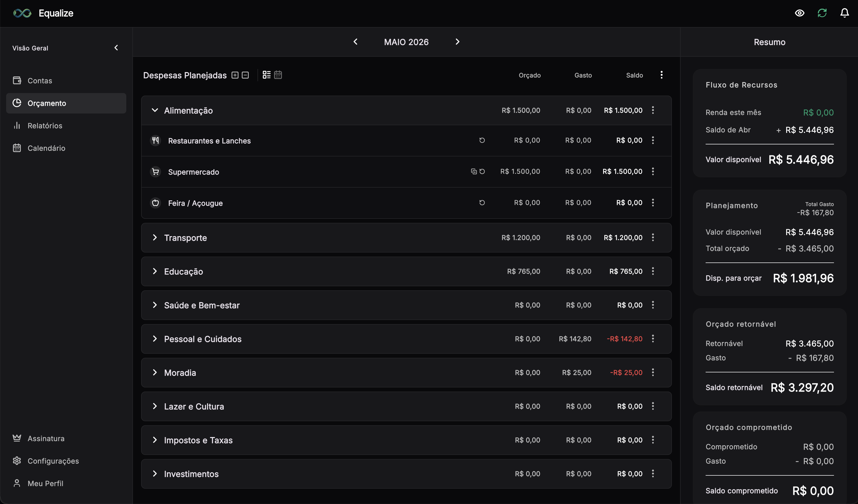Image resolution: width=858 pixels, height=504 pixels.
Task: Open Moradia row options menu
Action: coord(653,372)
